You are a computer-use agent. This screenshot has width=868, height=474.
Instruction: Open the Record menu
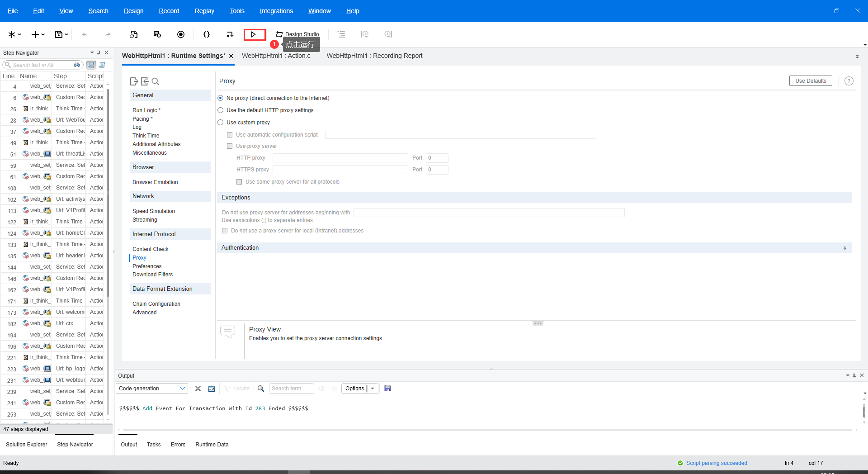(x=169, y=11)
